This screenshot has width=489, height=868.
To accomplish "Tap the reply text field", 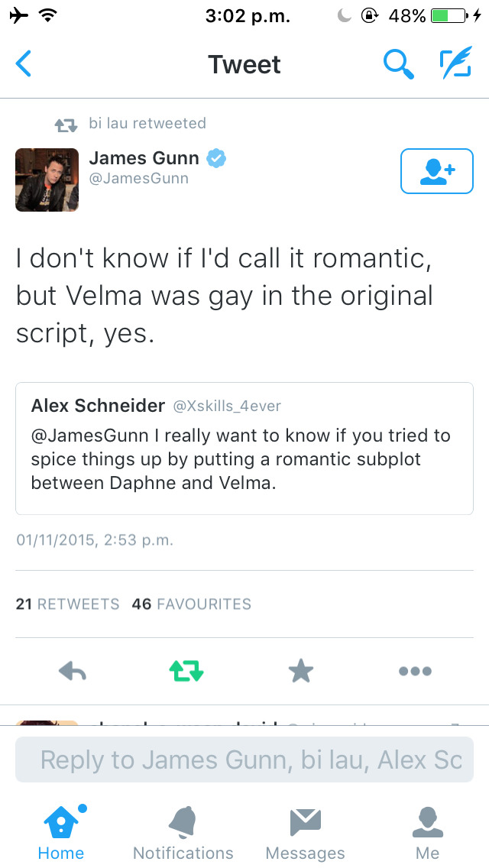I will pyautogui.click(x=244, y=759).
